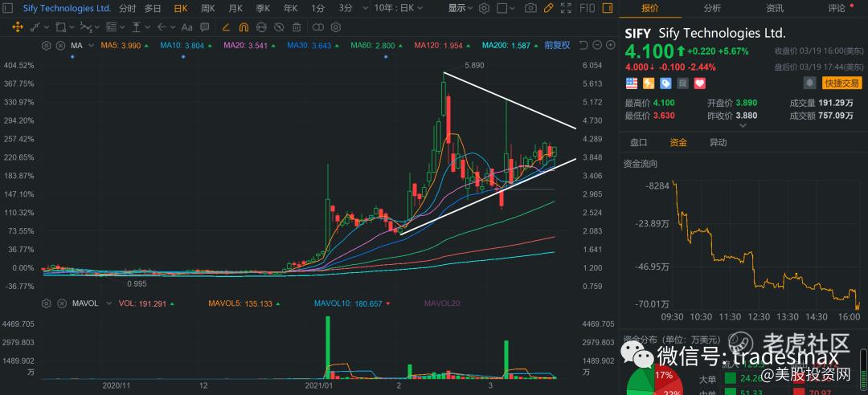Open drawing toolbar settings gear
This screenshot has width=868, height=395.
pyautogui.click(x=335, y=27)
